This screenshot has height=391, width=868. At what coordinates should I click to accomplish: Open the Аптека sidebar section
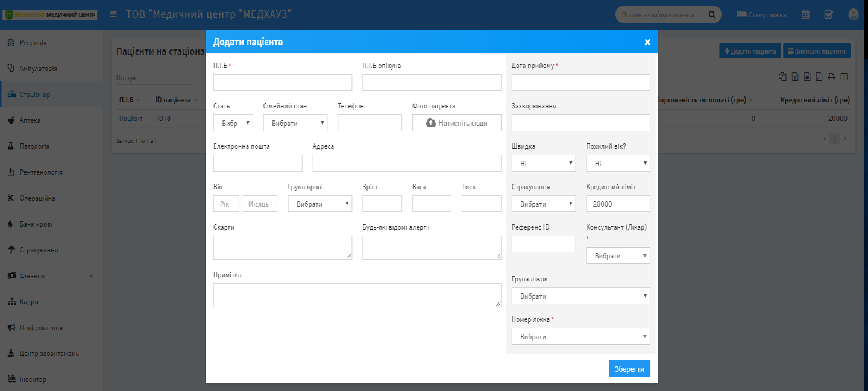(51, 120)
